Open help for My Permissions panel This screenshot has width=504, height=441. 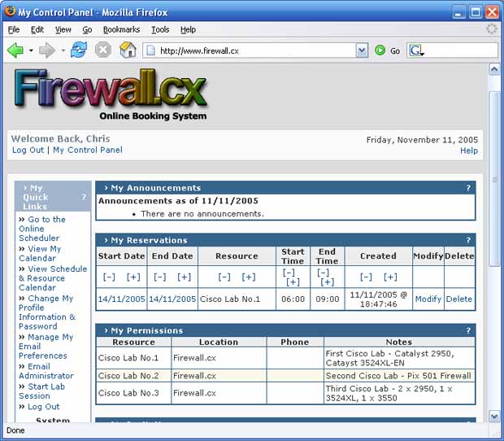point(468,330)
